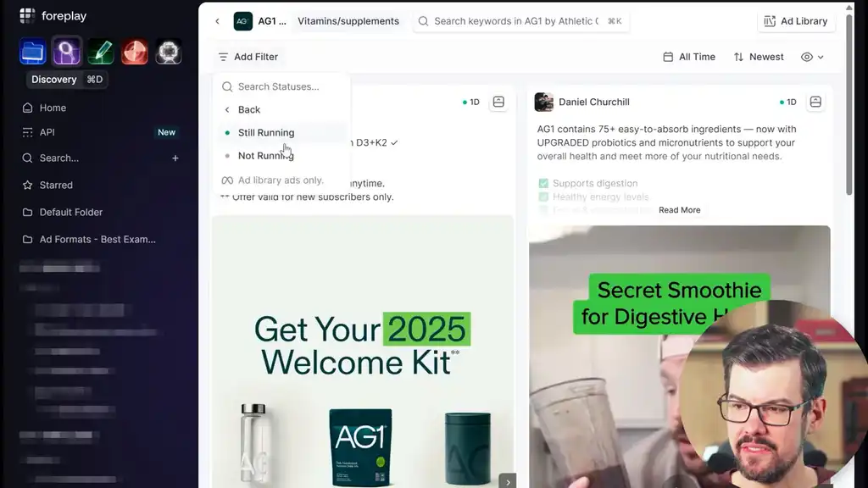
Task: Open the grey Spyder app icon
Action: [169, 52]
